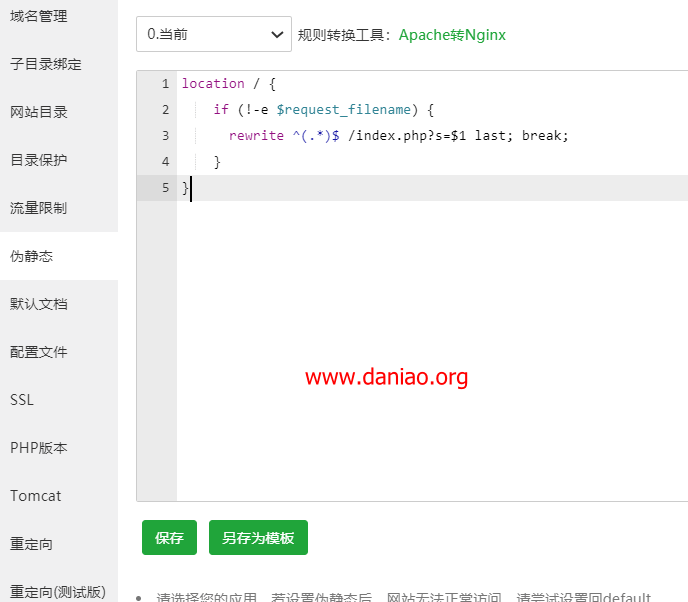688x602 pixels.
Task: Click line number 3 in the editor gutter
Action: [x=165, y=136]
